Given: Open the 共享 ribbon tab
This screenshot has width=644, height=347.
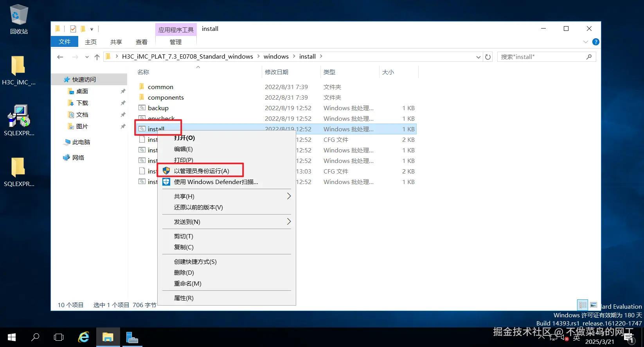Looking at the screenshot, I should pos(116,42).
